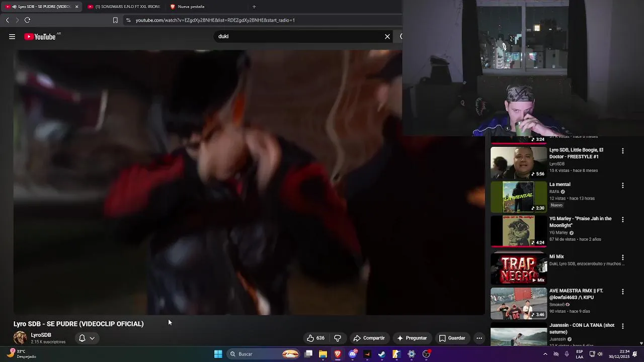This screenshot has width=644, height=362.
Task: Show hidden tray icons with the chevron
Action: [545, 354]
